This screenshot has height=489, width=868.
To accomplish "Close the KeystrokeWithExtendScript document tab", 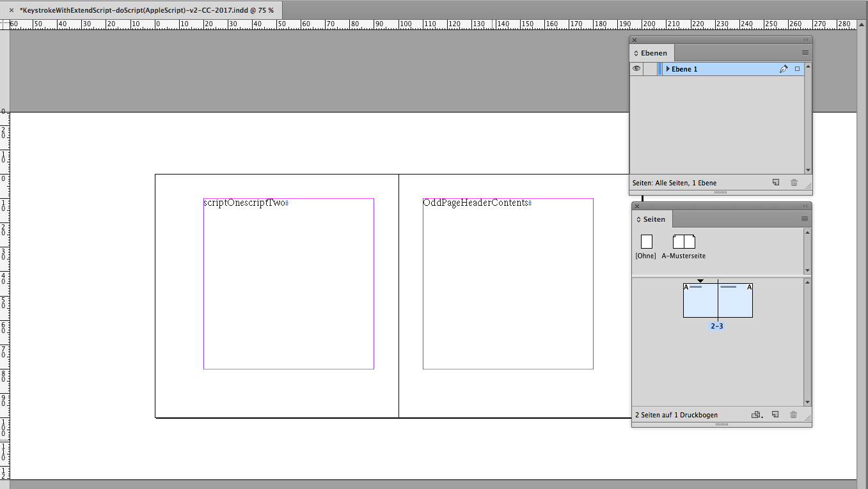I will click(x=12, y=10).
